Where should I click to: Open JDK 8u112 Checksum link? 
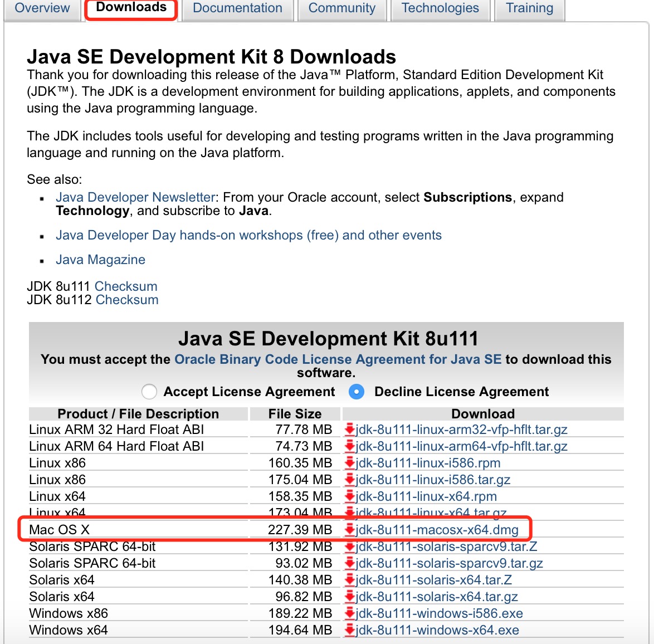point(127,300)
